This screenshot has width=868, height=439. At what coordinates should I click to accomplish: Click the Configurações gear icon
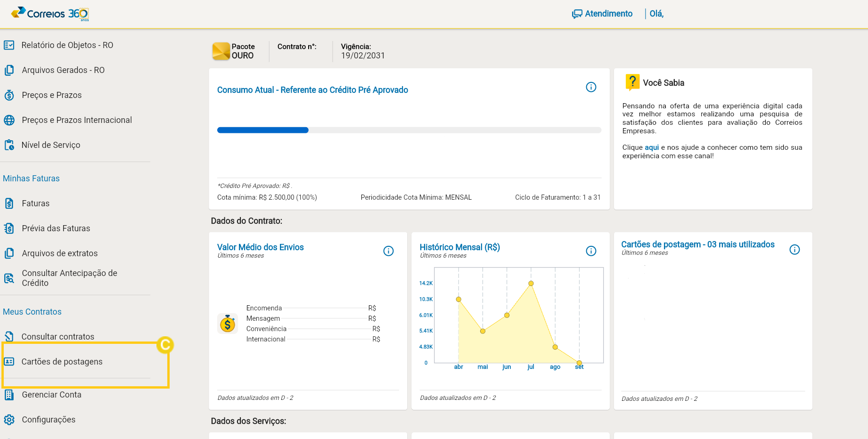click(9, 420)
